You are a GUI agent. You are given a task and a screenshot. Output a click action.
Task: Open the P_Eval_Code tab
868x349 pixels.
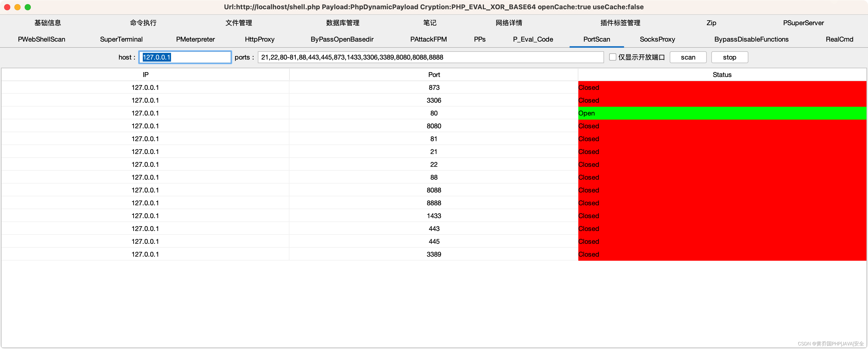pyautogui.click(x=533, y=40)
